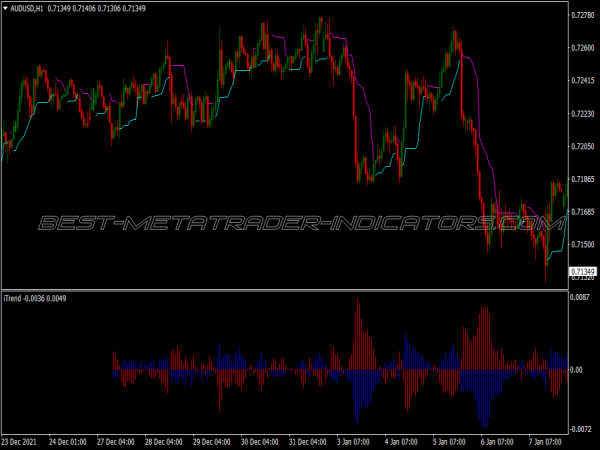This screenshot has width=600, height=450.
Task: Click the 7 Jan 07:00 time label
Action: click(545, 442)
